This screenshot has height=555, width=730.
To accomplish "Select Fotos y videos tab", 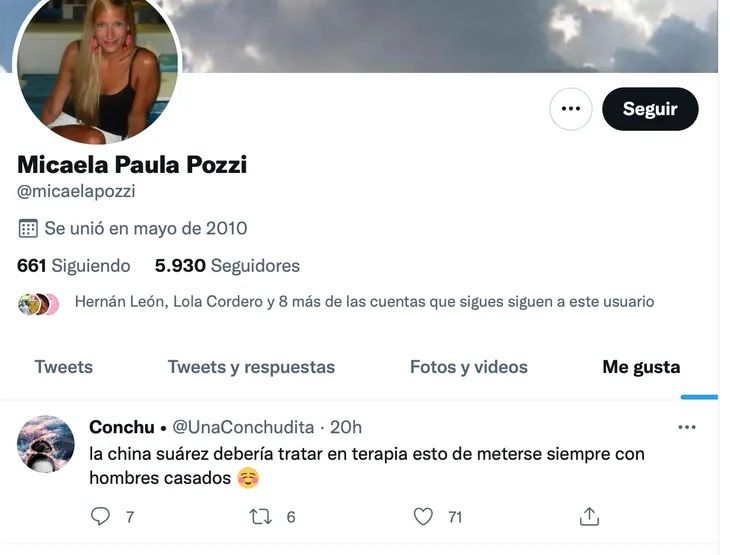I will (x=469, y=367).
